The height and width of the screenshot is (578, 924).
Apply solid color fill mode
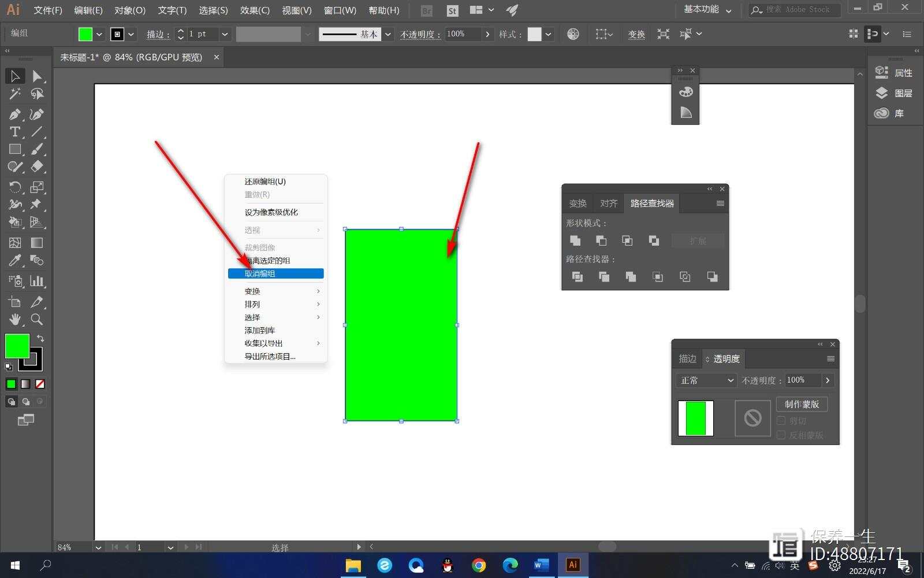(x=12, y=384)
